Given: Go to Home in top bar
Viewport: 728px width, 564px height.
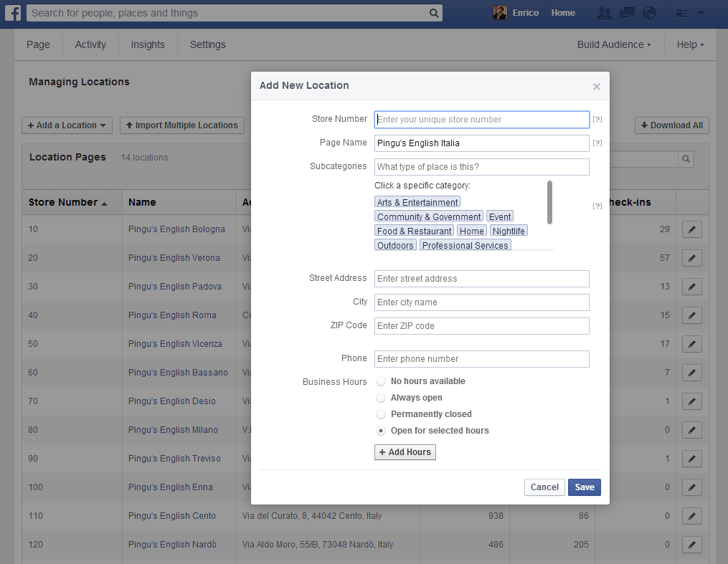Looking at the screenshot, I should (x=563, y=13).
